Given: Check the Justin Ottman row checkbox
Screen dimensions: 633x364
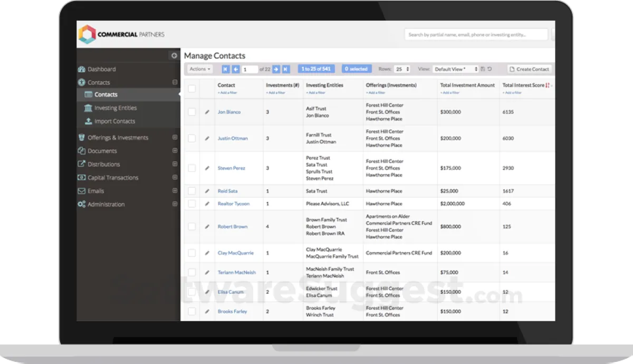Looking at the screenshot, I should tap(191, 138).
